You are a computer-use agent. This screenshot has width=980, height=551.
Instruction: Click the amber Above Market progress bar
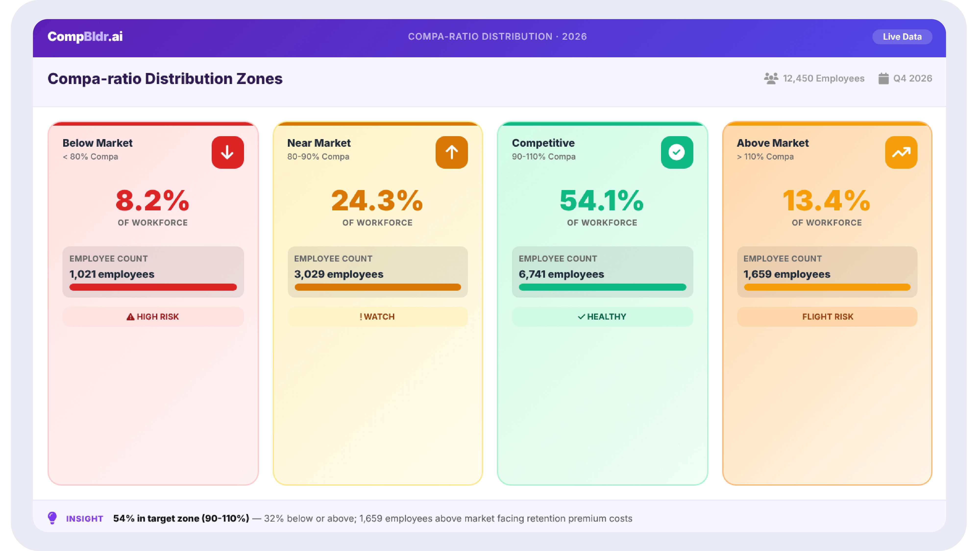pyautogui.click(x=827, y=287)
